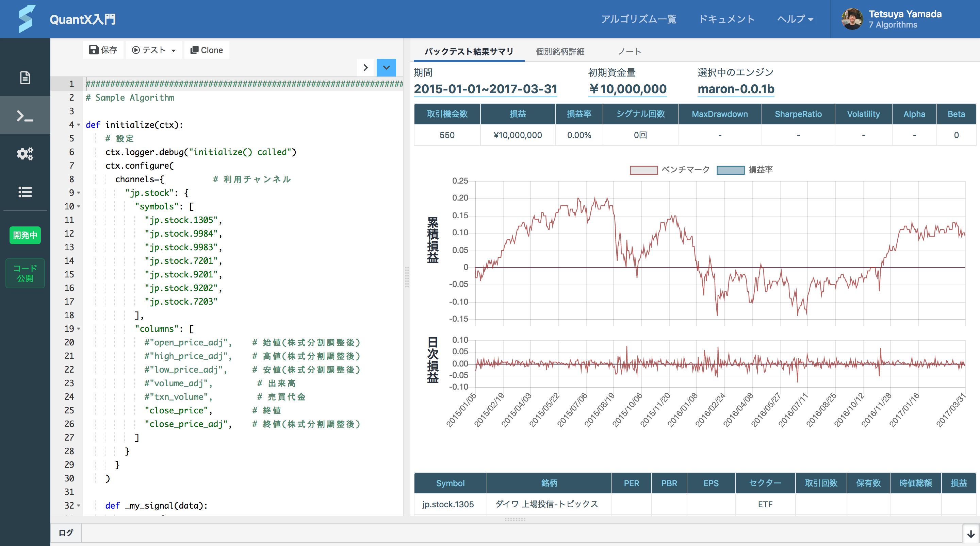
Task: Open the ヘルプ dropdown menu
Action: [795, 19]
